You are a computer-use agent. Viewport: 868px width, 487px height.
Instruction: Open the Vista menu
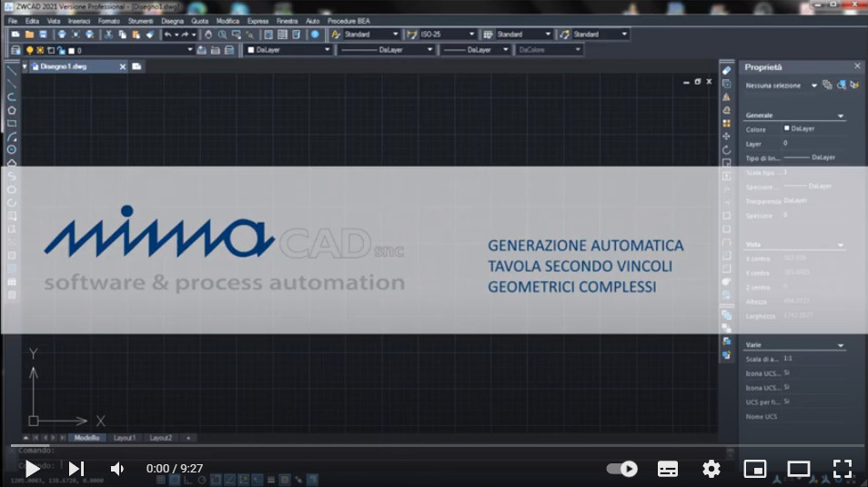(x=54, y=21)
